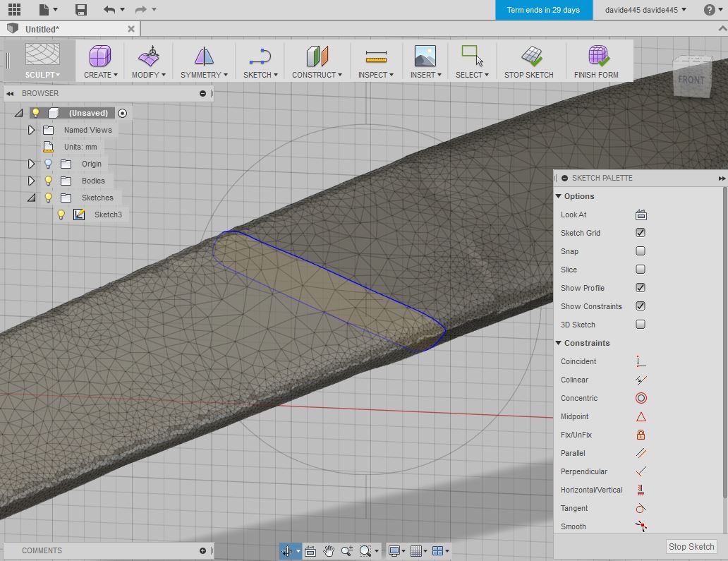The width and height of the screenshot is (728, 561).
Task: Select the Create box icon
Action: pos(99,55)
